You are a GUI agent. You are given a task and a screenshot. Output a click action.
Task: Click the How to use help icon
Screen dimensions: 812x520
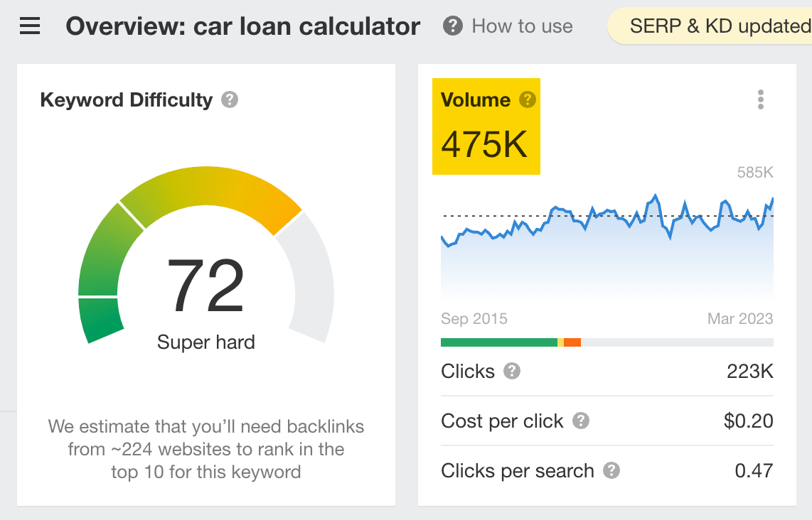point(453,26)
